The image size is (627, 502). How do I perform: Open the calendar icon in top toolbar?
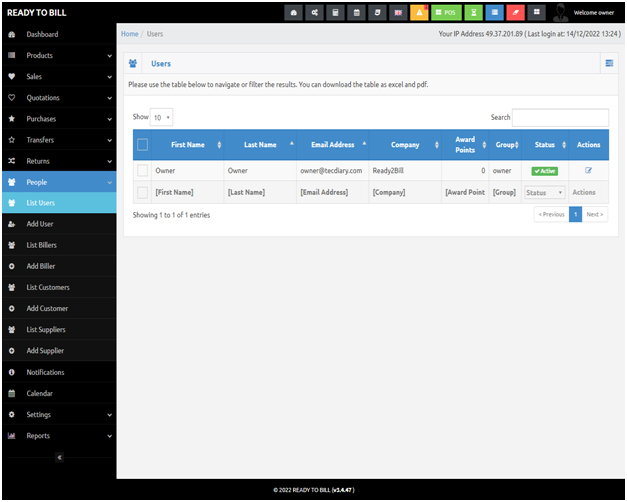pos(356,13)
